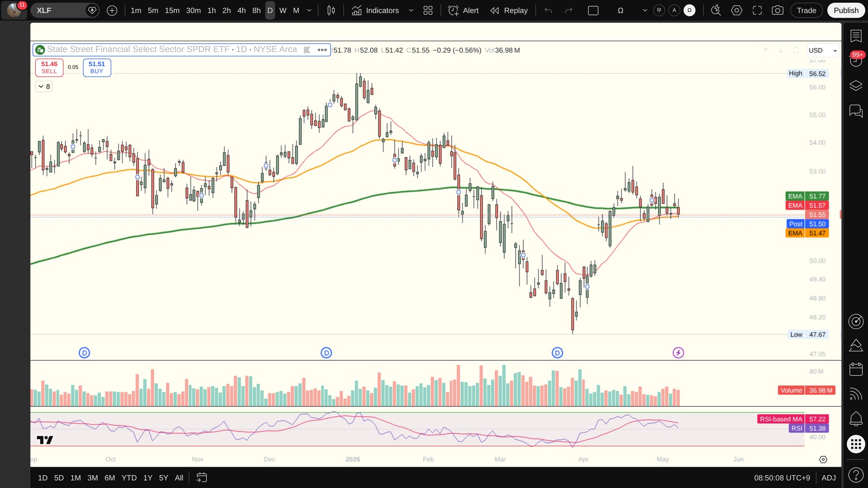This screenshot has width=868, height=488.
Task: Expand the dropdown next to Ω layout name
Action: click(644, 10)
